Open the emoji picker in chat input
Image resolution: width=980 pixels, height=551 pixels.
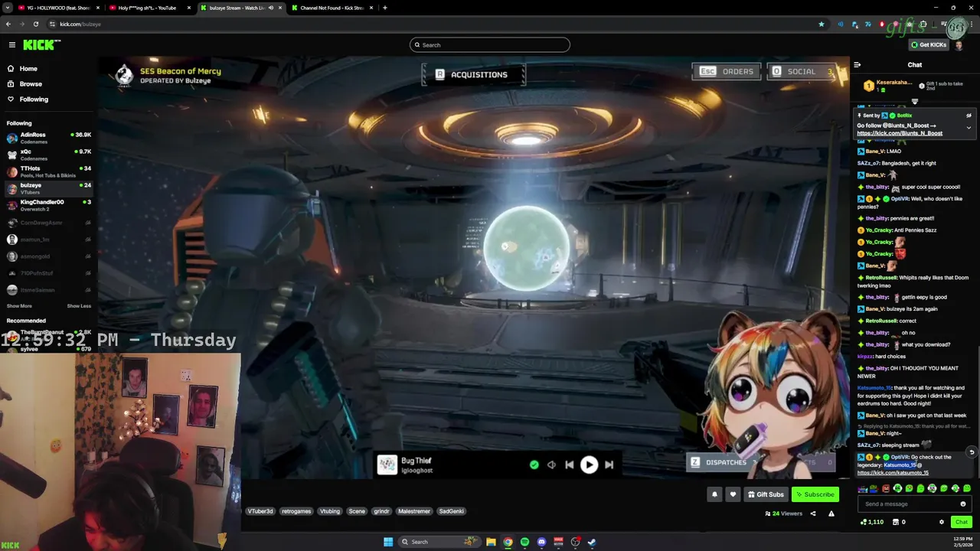coord(963,504)
